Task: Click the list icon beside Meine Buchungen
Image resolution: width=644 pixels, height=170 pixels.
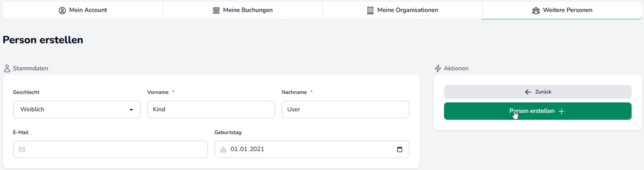Action: point(216,10)
